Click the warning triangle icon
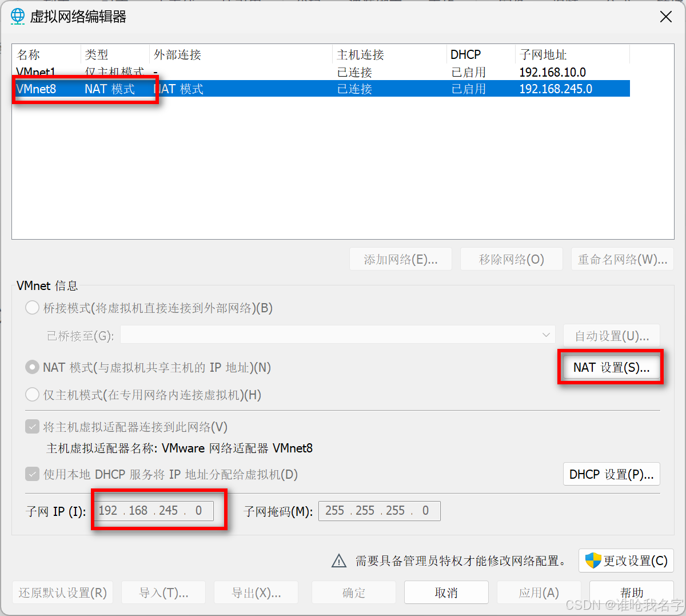This screenshot has width=686, height=616. click(339, 561)
